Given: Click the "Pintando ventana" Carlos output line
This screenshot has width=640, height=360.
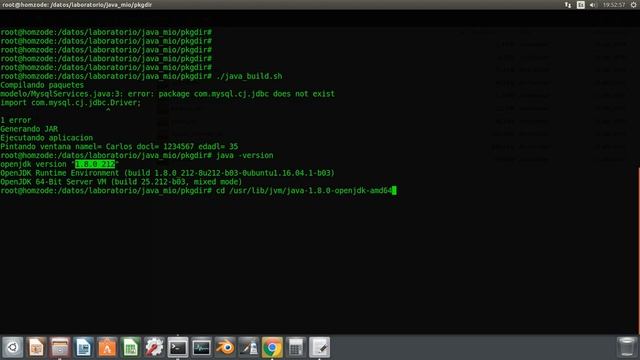Looking at the screenshot, I should point(119,147).
